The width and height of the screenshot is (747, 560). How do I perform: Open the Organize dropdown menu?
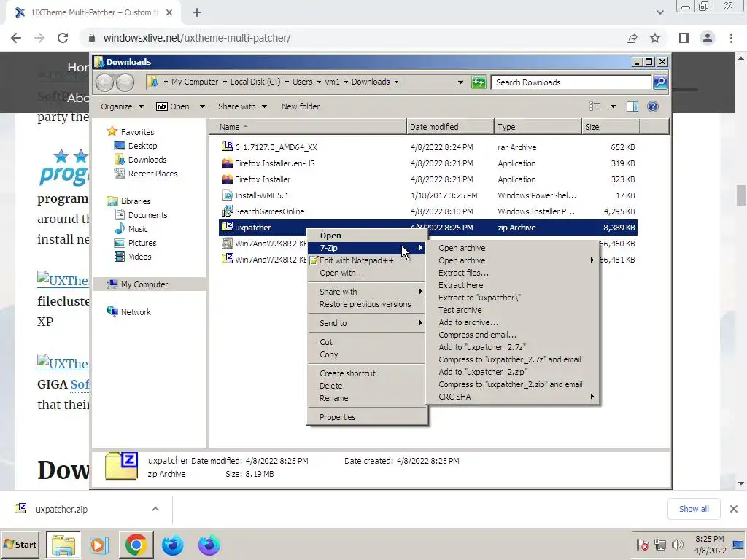point(122,106)
